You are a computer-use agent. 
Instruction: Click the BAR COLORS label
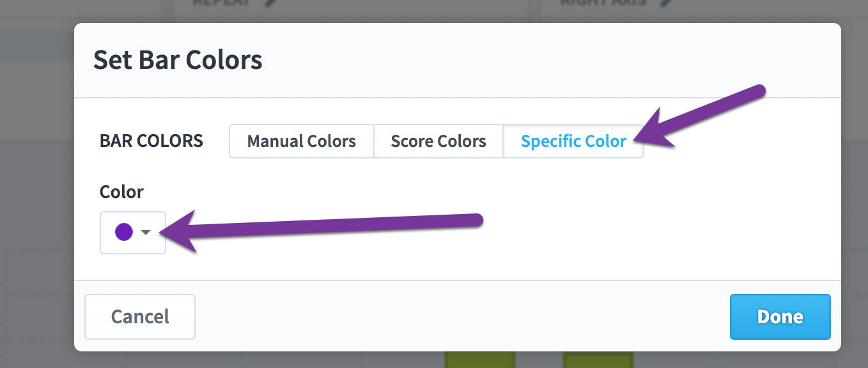tap(151, 141)
